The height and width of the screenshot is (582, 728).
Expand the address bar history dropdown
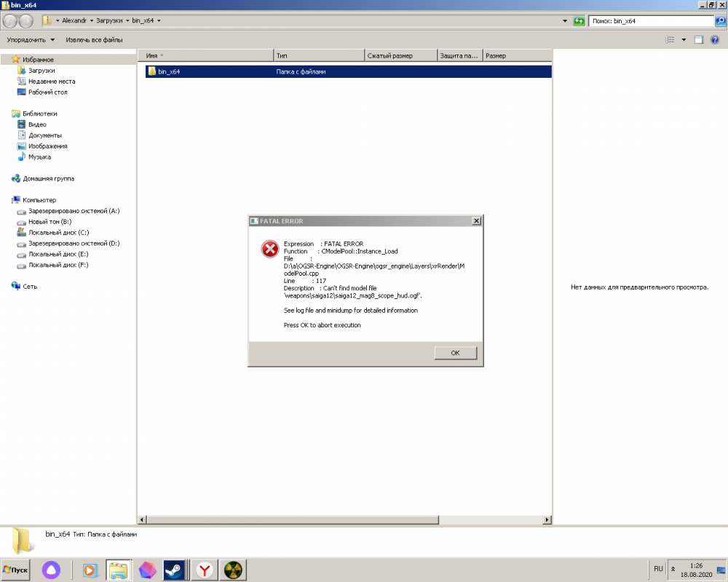tap(565, 21)
